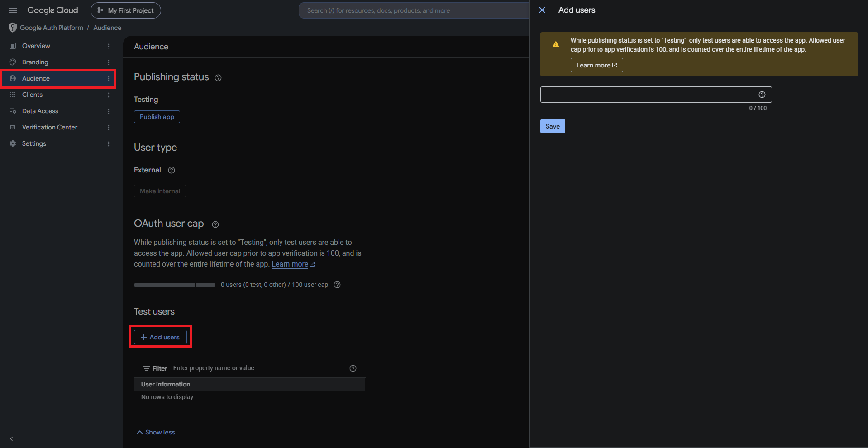Click the Google Cloud logo
868x448 pixels.
coord(52,10)
